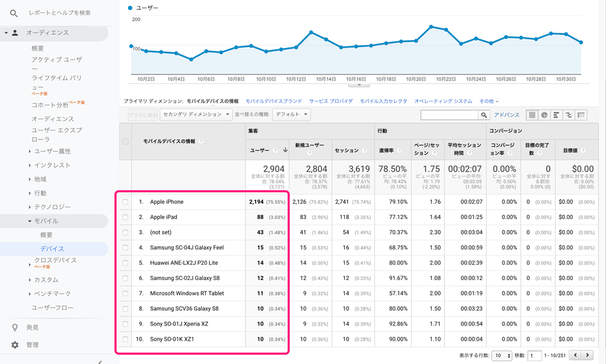Click the sort arrow in ユーザー column
Viewport: 606px width, 364px height.
coord(285,150)
